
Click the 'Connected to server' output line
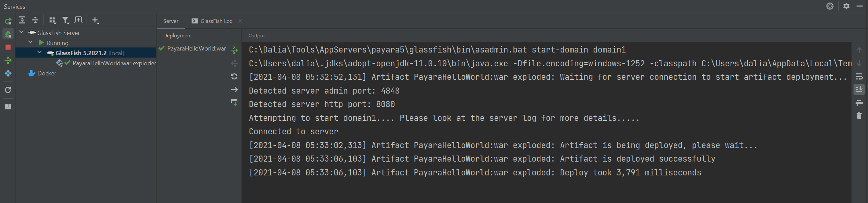294,132
